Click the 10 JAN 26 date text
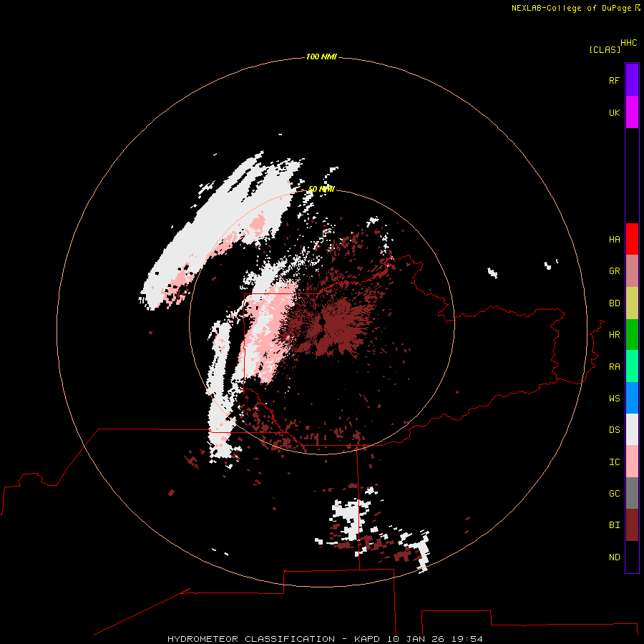This screenshot has width=644, height=644. coord(416,639)
